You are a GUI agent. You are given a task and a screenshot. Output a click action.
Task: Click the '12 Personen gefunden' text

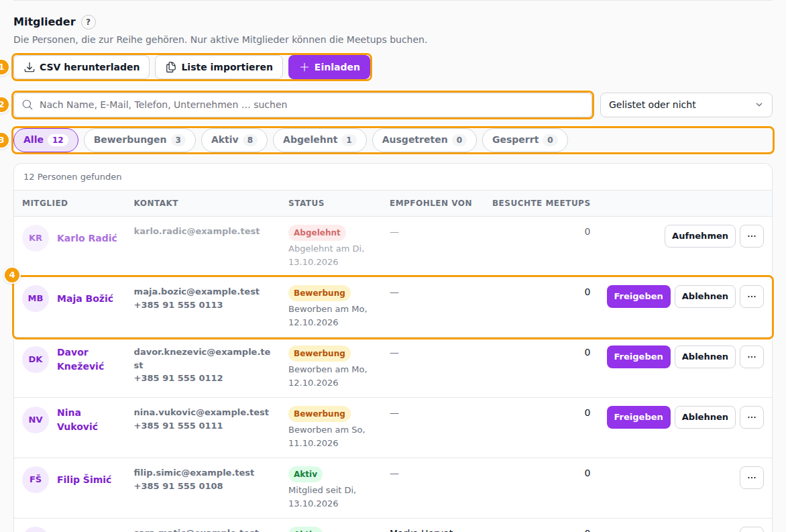pyautogui.click(x=72, y=177)
